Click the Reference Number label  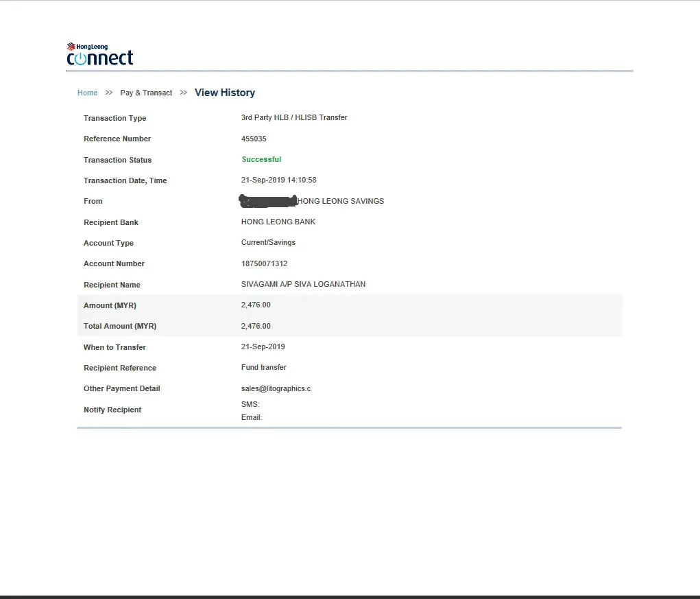click(x=117, y=139)
